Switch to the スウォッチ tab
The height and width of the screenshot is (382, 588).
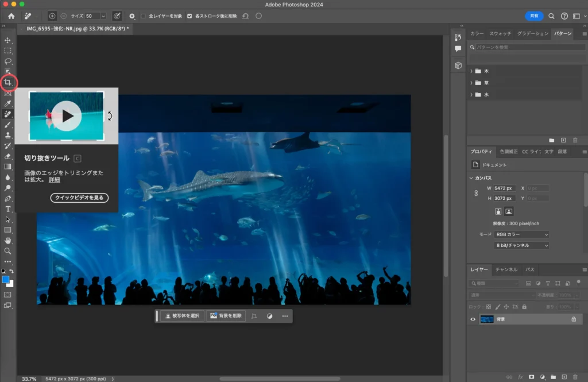coord(500,34)
